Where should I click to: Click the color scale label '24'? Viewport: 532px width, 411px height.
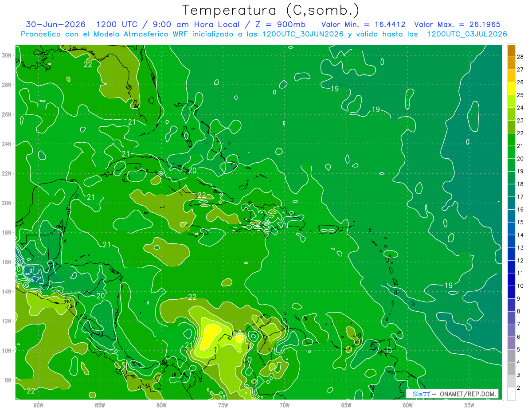520,108
